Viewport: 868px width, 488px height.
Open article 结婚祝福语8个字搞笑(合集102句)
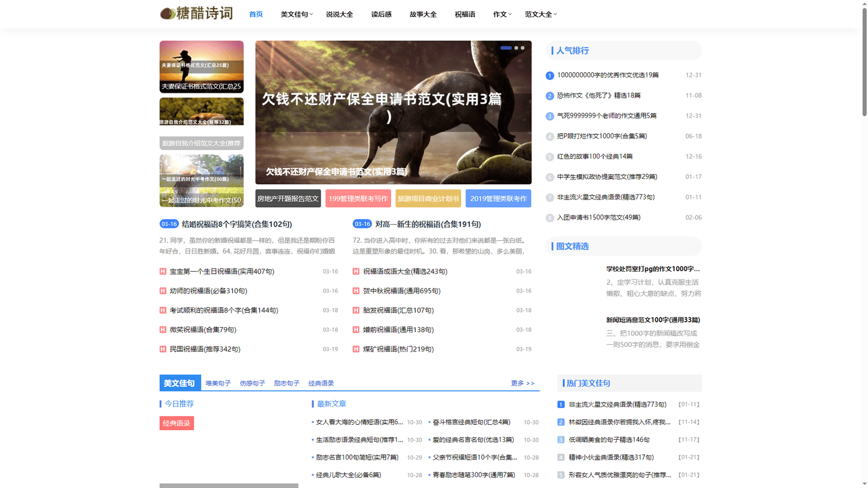(237, 224)
